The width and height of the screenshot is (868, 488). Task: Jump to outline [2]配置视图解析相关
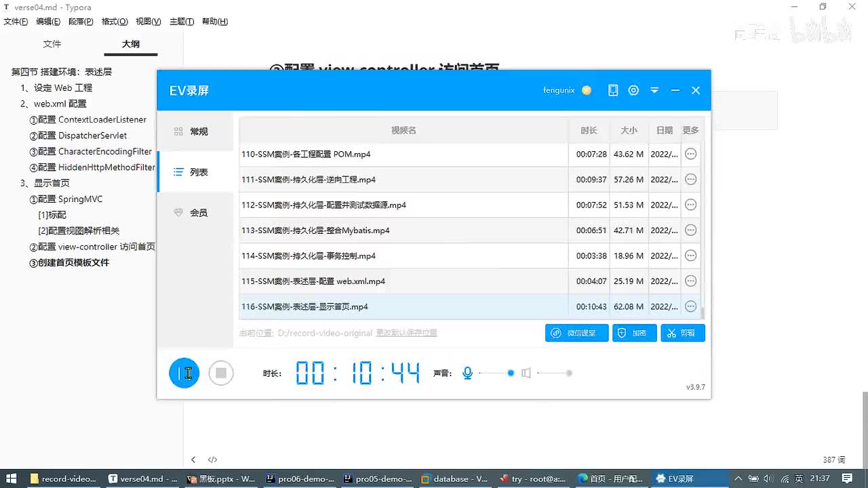coord(79,230)
